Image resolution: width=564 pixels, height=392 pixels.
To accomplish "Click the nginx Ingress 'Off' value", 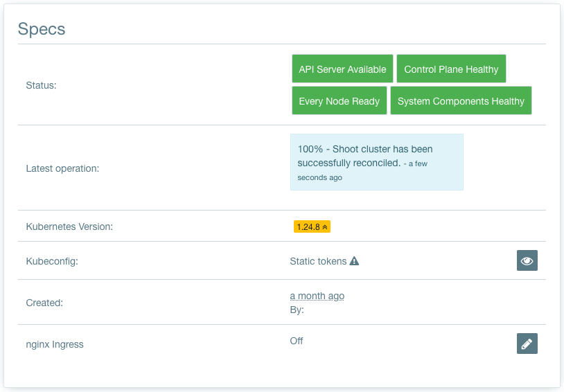I will tap(297, 341).
